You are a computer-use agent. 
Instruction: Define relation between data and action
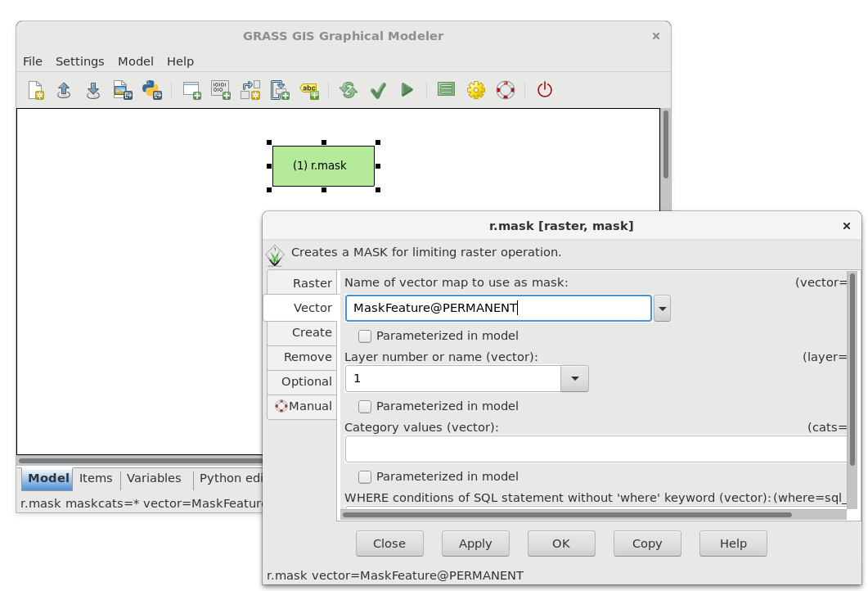coord(250,90)
